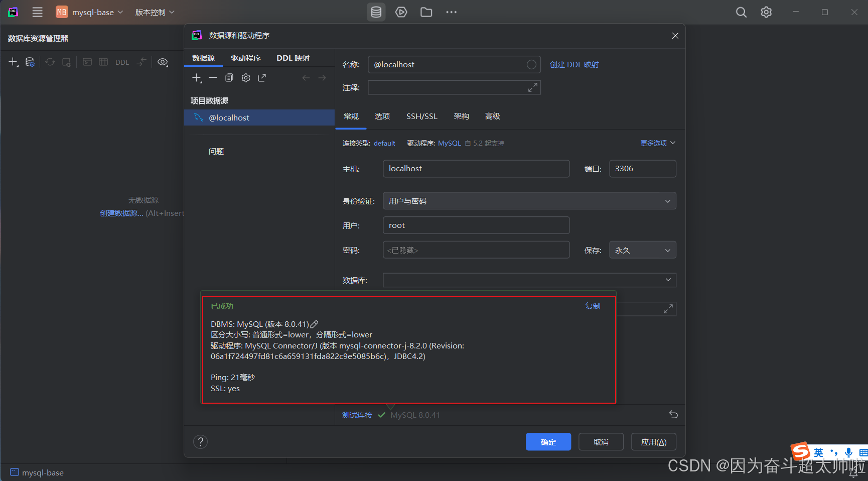This screenshot has width=868, height=481.
Task: Switch to the 数据源 tab
Action: click(x=203, y=58)
